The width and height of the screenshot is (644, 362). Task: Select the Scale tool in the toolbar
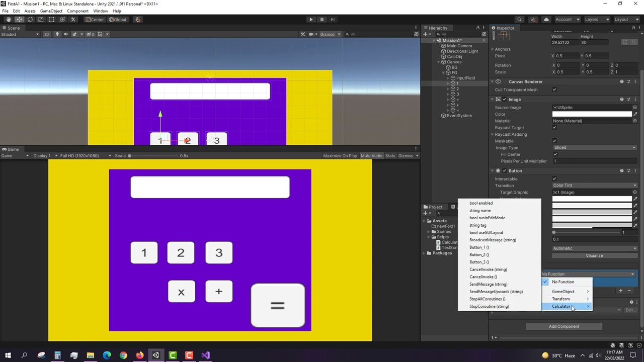[41, 20]
